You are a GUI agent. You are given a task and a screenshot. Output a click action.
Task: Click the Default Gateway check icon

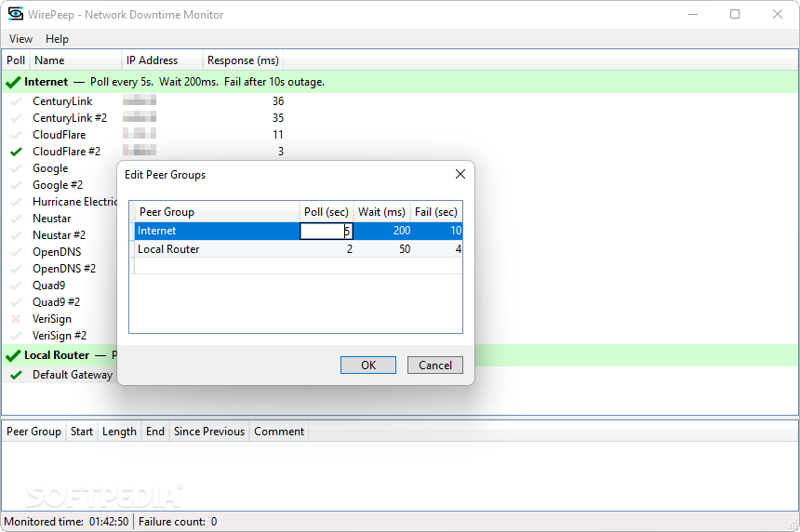(17, 375)
